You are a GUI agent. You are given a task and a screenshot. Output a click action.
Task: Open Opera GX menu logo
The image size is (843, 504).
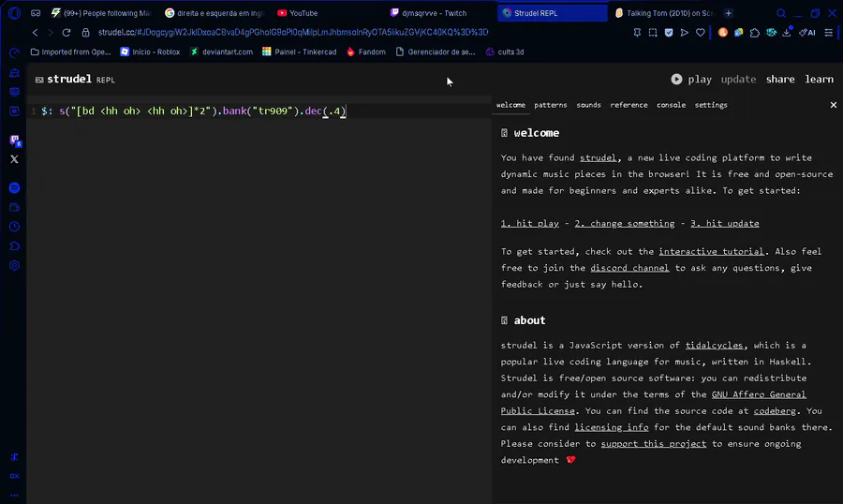(14, 13)
